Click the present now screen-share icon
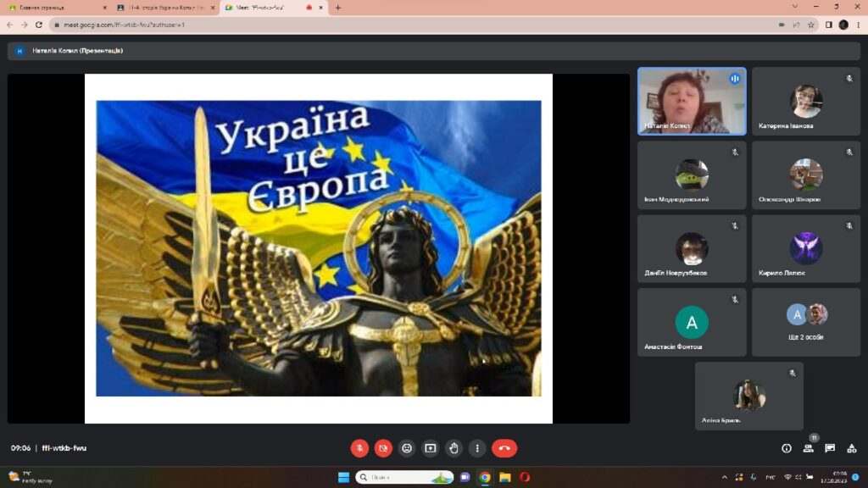Image resolution: width=868 pixels, height=488 pixels. [x=430, y=448]
